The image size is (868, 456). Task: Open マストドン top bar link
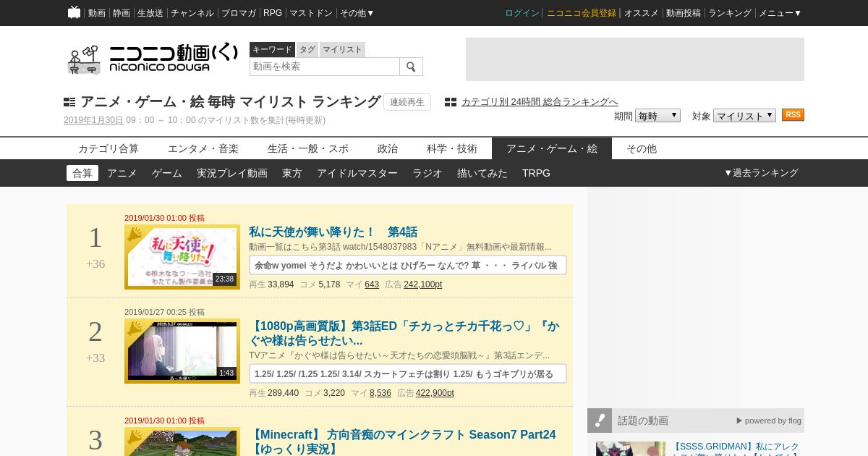[311, 13]
